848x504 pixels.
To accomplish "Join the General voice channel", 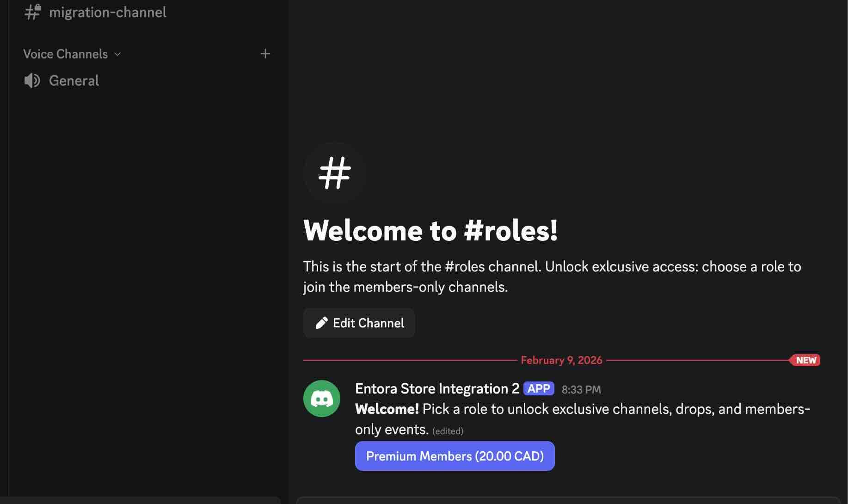I will [74, 80].
